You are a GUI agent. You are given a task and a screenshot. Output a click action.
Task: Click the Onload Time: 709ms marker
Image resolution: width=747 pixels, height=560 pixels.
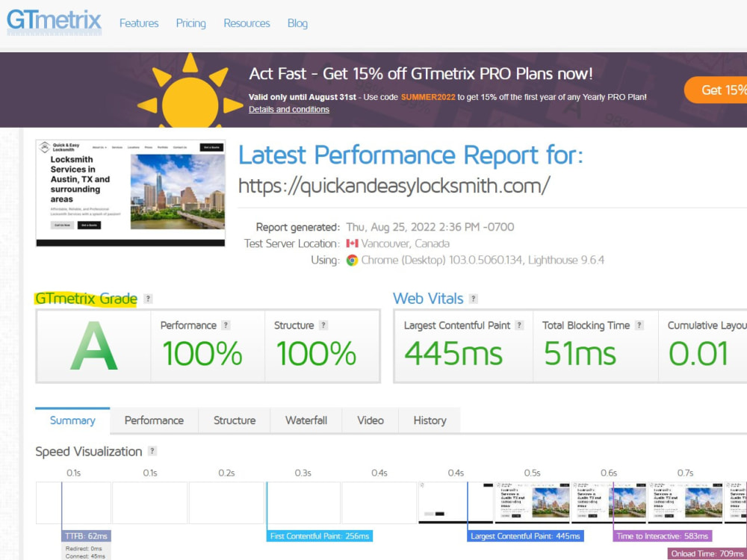coord(707,554)
